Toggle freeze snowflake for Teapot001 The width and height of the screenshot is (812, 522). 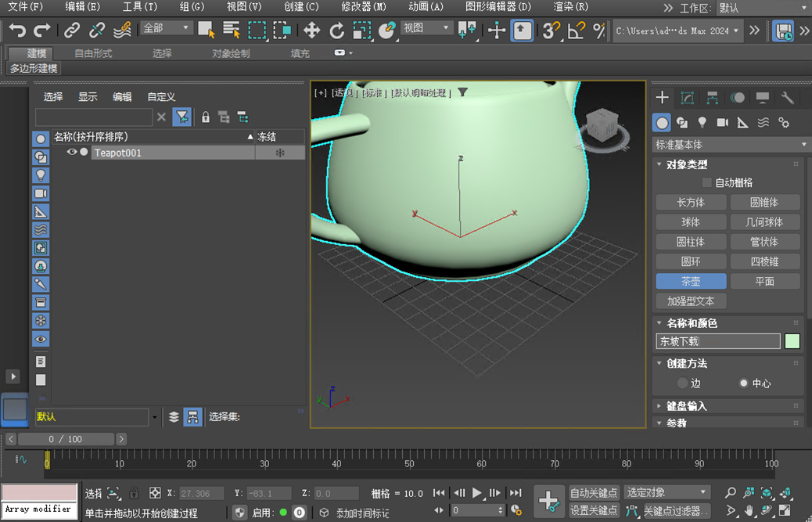[280, 153]
